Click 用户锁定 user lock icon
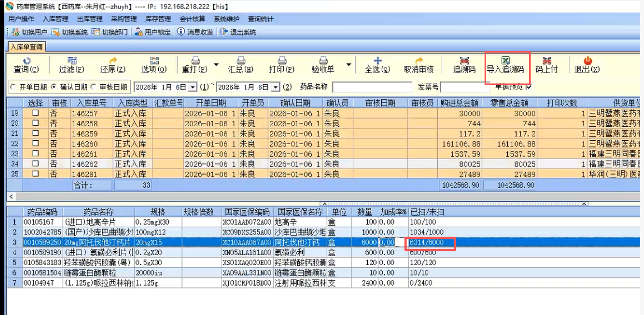Image resolution: width=644 pixels, height=315 pixels. coord(139,32)
